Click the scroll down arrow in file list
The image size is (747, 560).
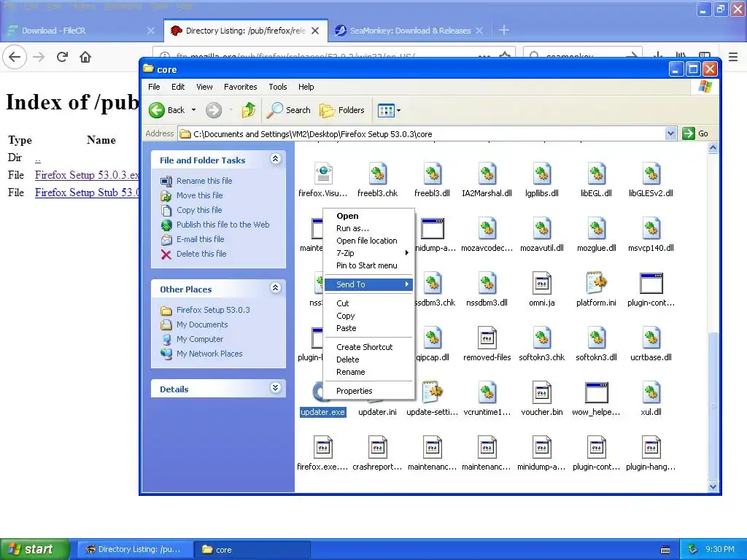713,486
